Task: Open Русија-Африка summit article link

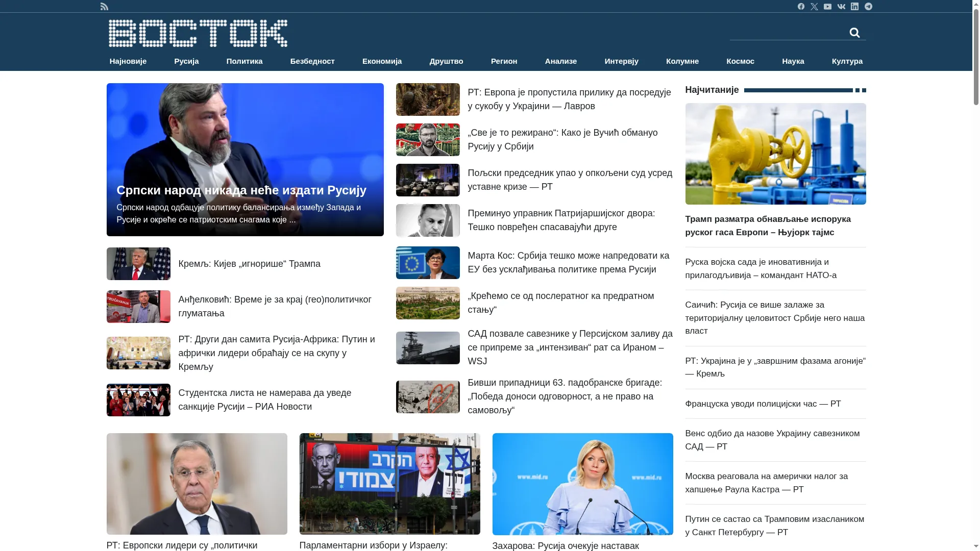Action: 277,353
